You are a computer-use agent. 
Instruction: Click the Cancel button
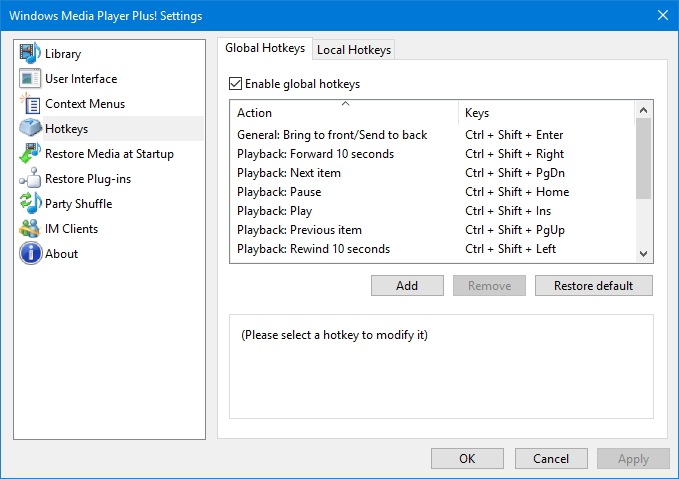point(551,459)
